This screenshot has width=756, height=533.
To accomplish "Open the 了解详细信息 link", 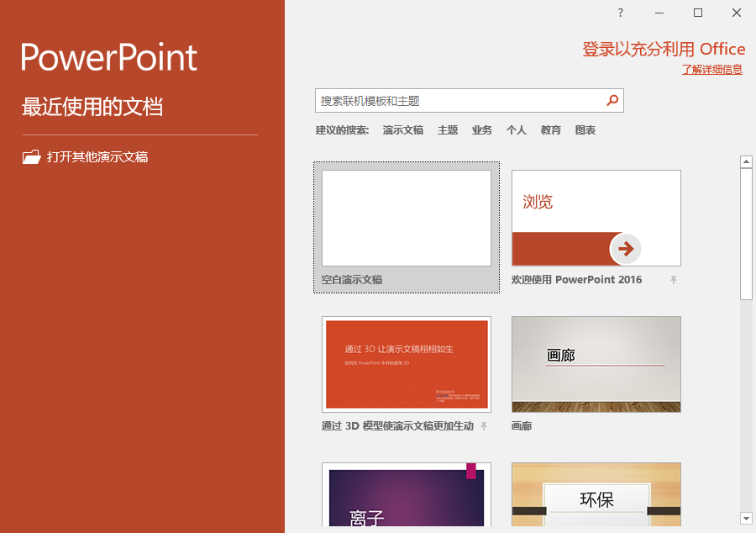I will [x=712, y=70].
